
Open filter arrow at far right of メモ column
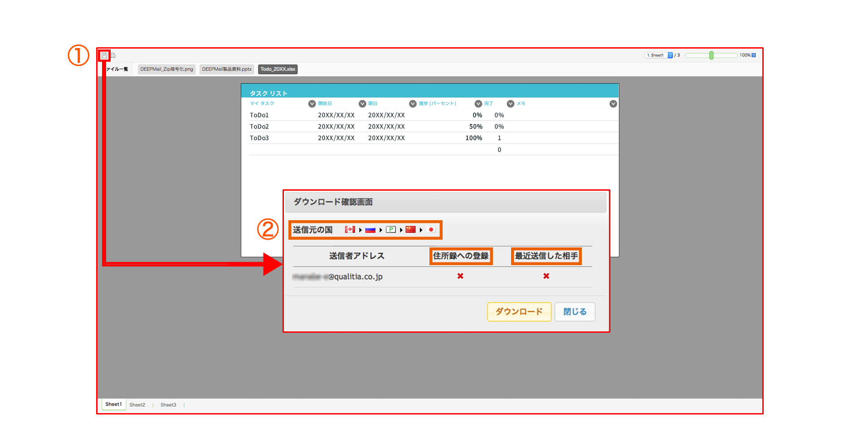(x=613, y=104)
